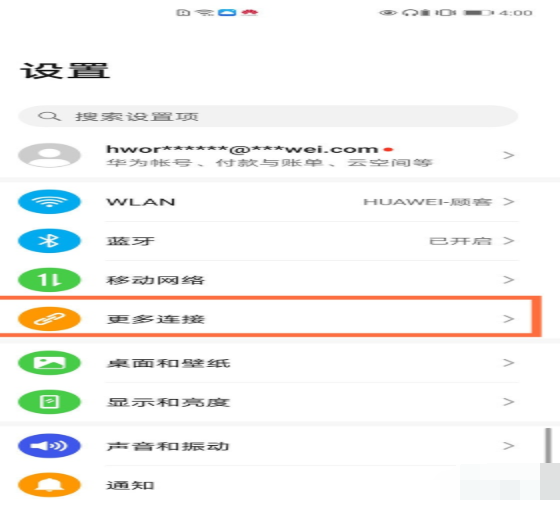Tap the gray account avatar
This screenshot has height=508, width=560.
49,155
